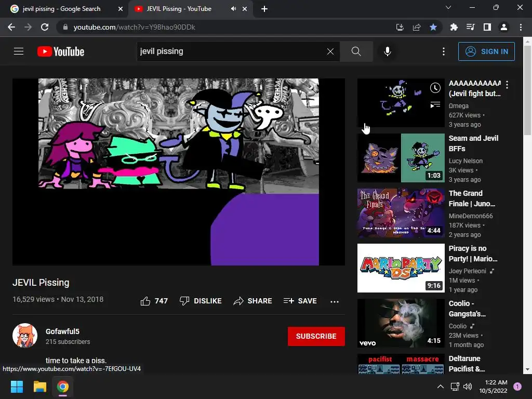Open the MineDemon666 channel name

tap(471, 216)
